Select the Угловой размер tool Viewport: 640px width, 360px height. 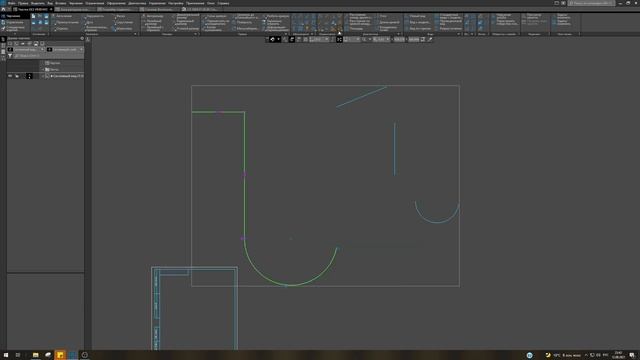click(x=186, y=29)
